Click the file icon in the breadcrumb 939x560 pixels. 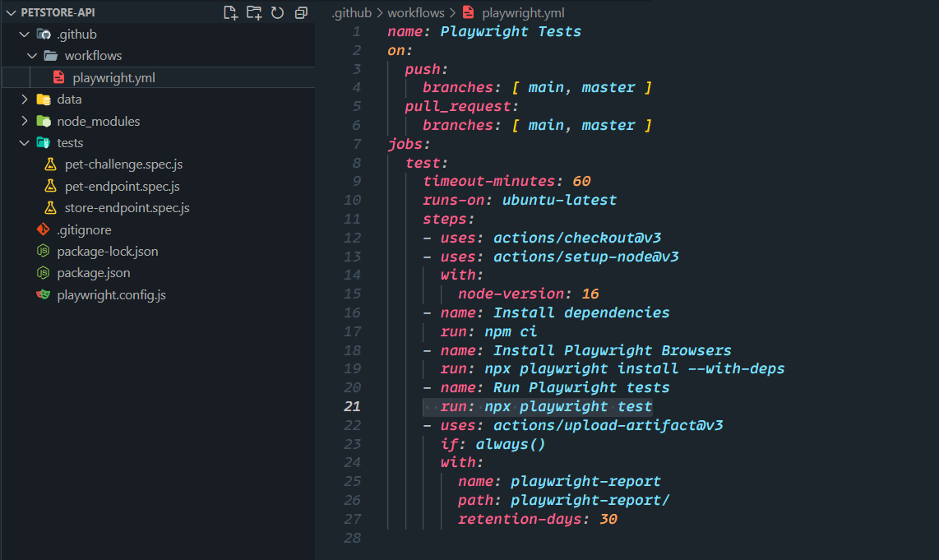(469, 12)
